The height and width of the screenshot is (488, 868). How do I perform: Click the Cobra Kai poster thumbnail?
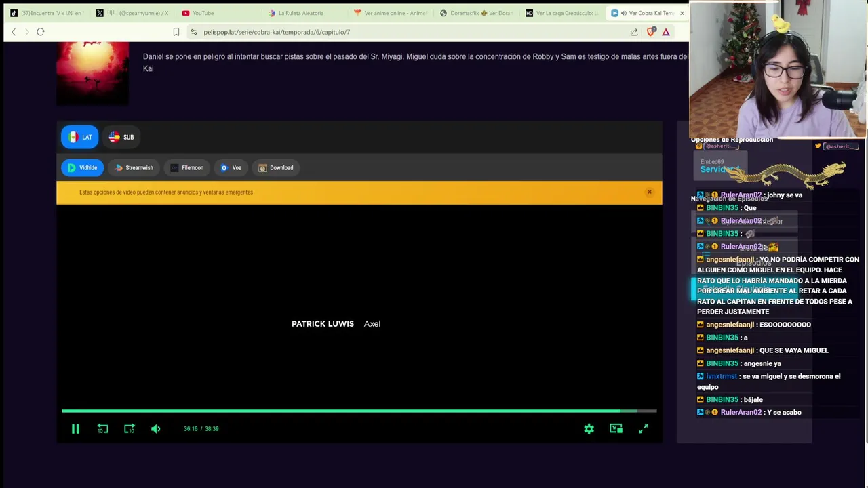[x=92, y=73]
